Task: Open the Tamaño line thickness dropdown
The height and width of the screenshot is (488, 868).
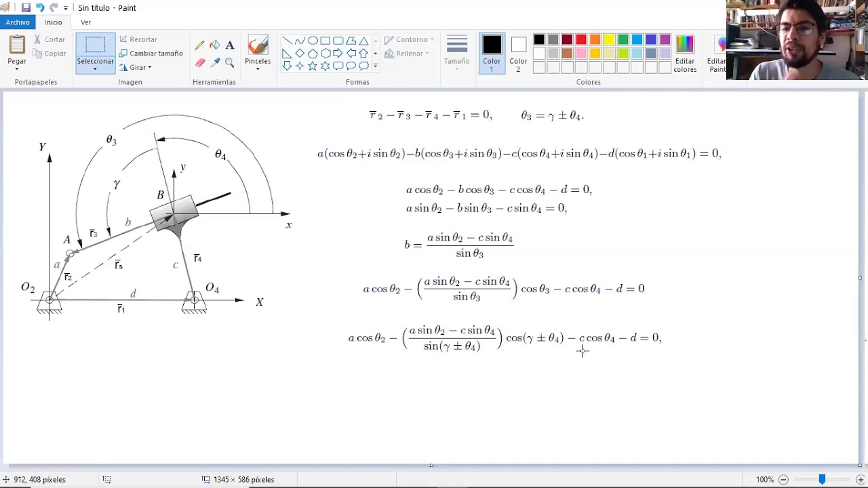Action: pyautogui.click(x=456, y=53)
